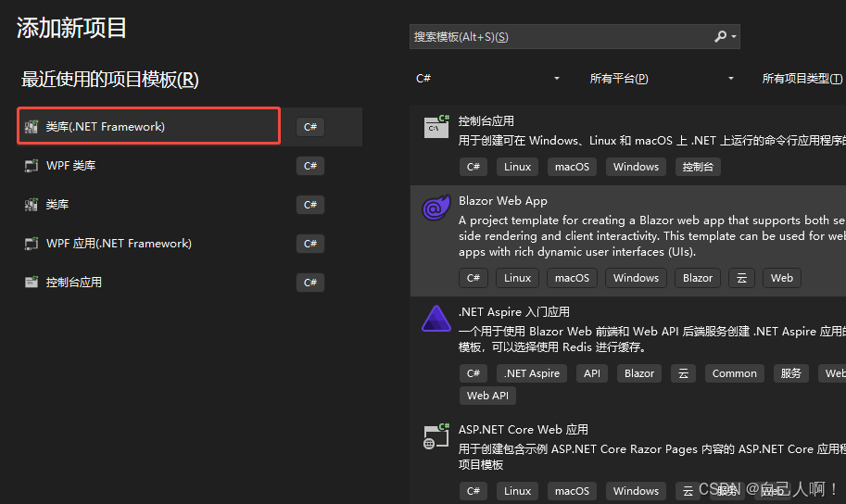This screenshot has width=846, height=504.
Task: Click macOS tag under 控制台应用 template
Action: click(x=572, y=167)
